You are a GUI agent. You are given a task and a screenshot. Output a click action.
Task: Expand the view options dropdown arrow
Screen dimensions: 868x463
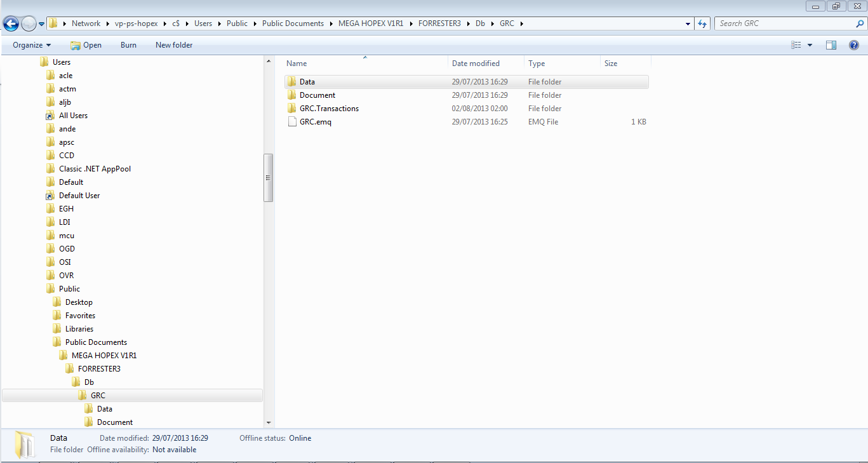click(810, 45)
